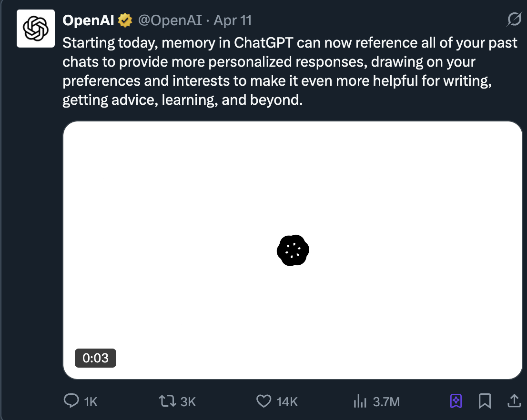Like the post with heart icon

[263, 401]
